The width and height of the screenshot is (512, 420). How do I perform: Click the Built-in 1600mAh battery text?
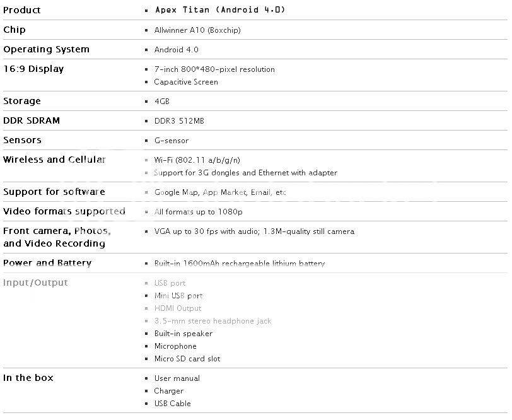click(x=240, y=264)
